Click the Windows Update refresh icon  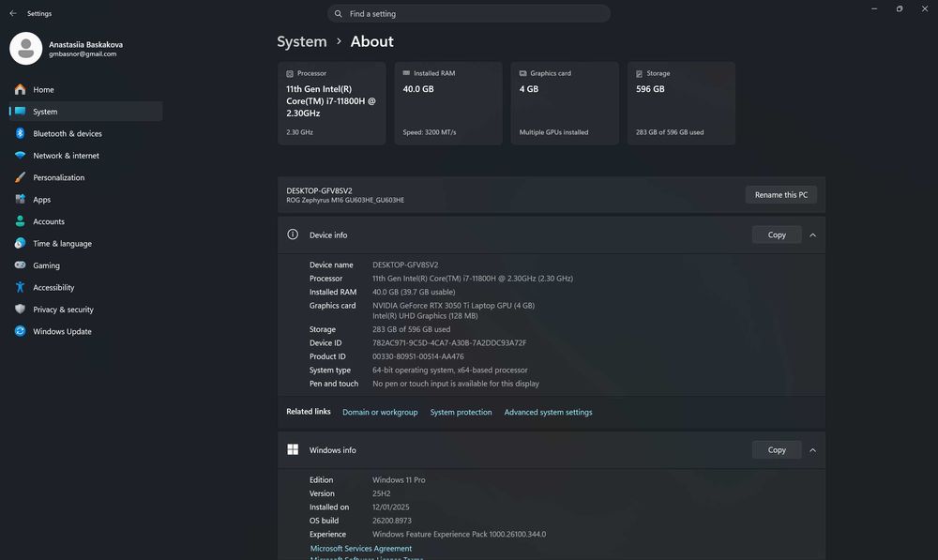click(x=21, y=331)
